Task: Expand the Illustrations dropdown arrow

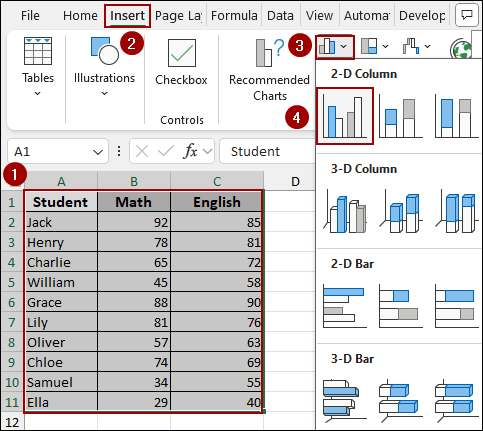Action: 104,93
